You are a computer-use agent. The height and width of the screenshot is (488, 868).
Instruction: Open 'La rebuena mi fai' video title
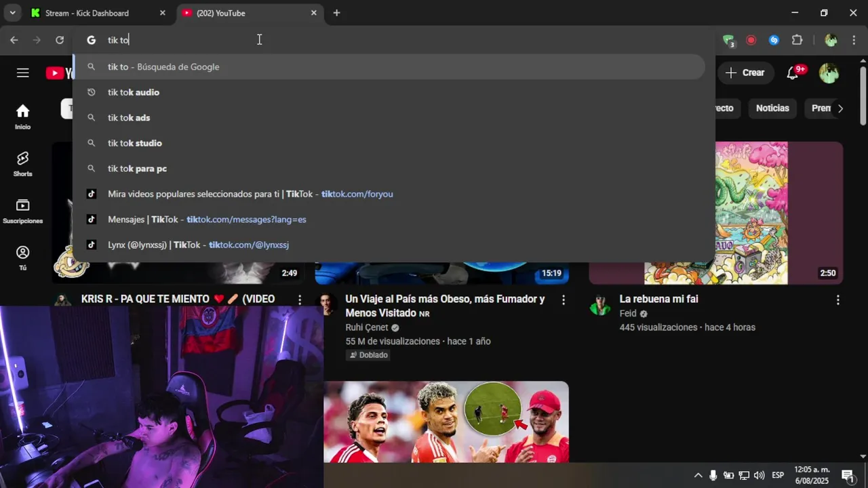pos(658,299)
